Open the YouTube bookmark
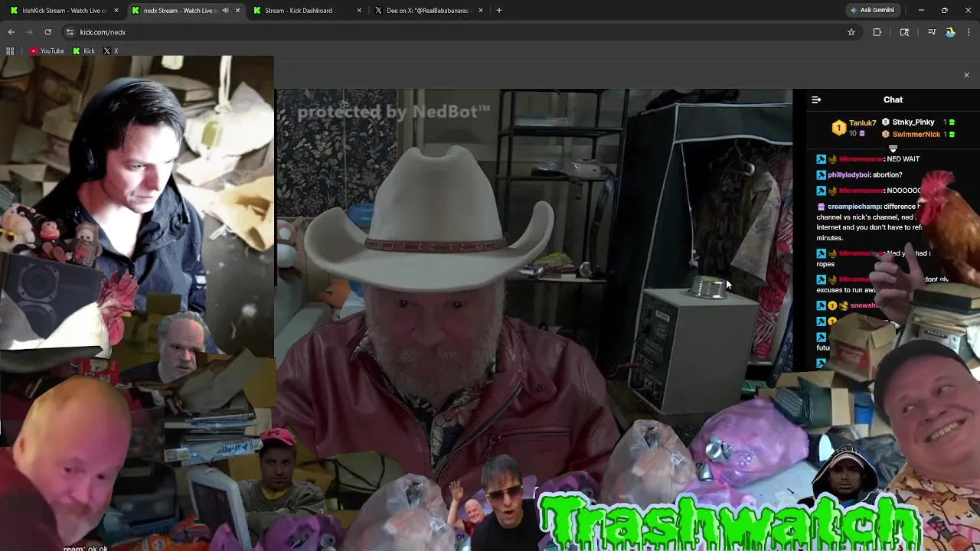 click(47, 51)
